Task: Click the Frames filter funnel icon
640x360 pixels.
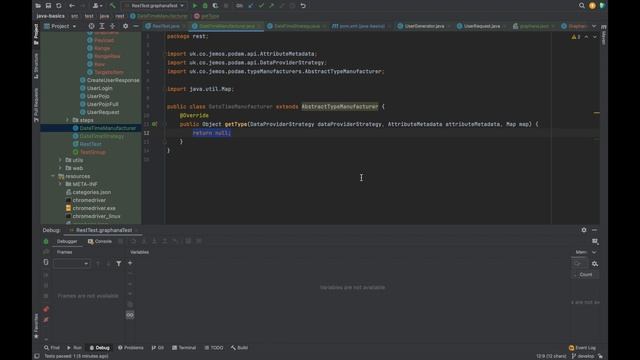Action: pos(118,264)
